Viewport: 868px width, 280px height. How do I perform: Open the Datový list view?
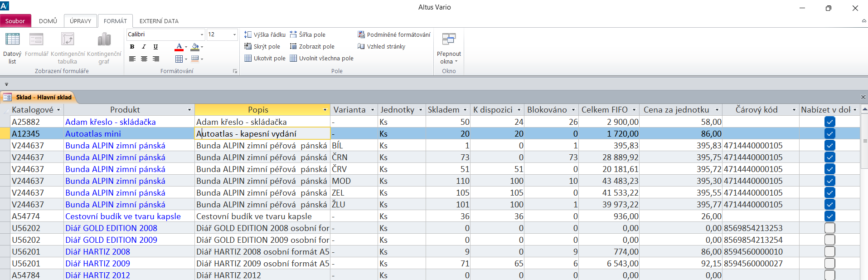click(x=12, y=48)
